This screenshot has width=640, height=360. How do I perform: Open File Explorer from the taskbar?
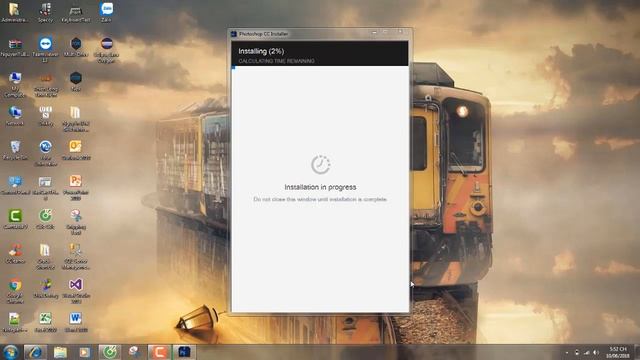(x=60, y=352)
